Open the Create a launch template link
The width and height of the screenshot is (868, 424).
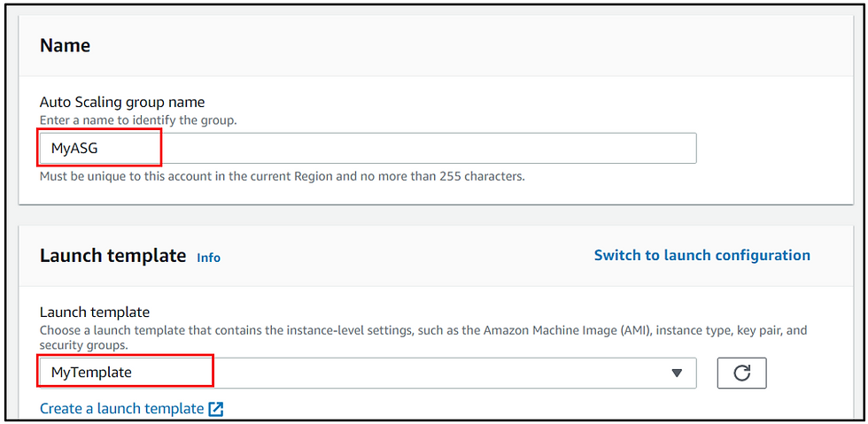(122, 409)
